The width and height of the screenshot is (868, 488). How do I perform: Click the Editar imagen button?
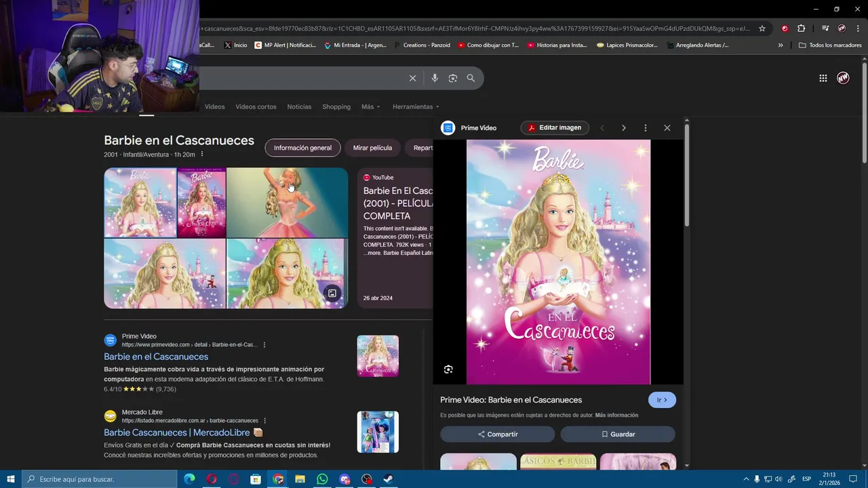[x=555, y=127]
